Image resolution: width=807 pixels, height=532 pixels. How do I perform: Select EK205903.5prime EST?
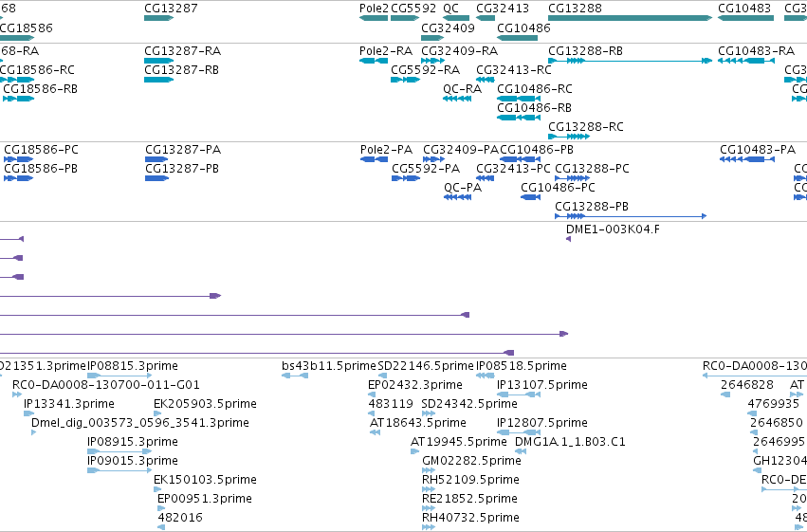click(157, 413)
